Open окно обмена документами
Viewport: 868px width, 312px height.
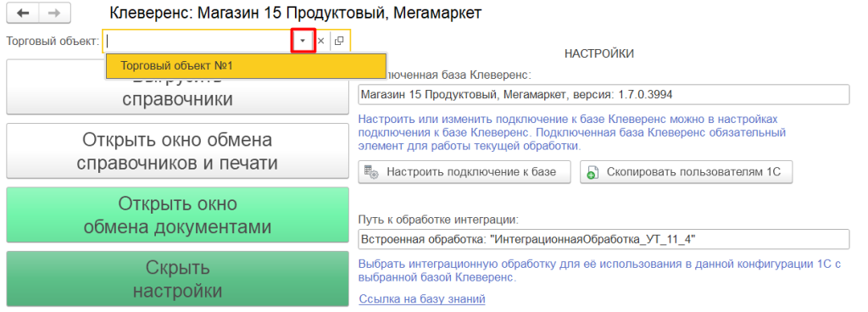click(x=178, y=215)
